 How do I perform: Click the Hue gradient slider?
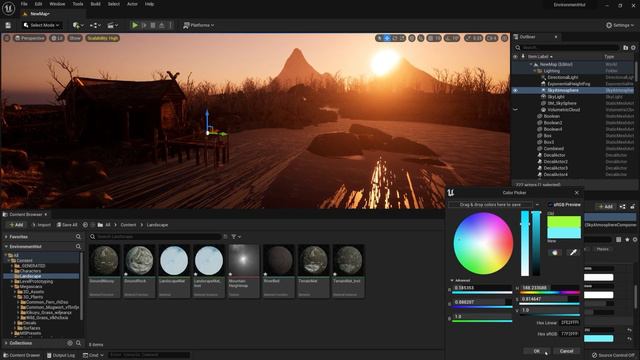click(x=550, y=292)
